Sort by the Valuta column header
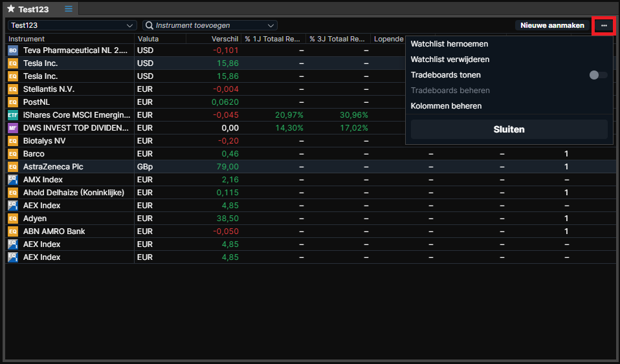 [x=148, y=39]
